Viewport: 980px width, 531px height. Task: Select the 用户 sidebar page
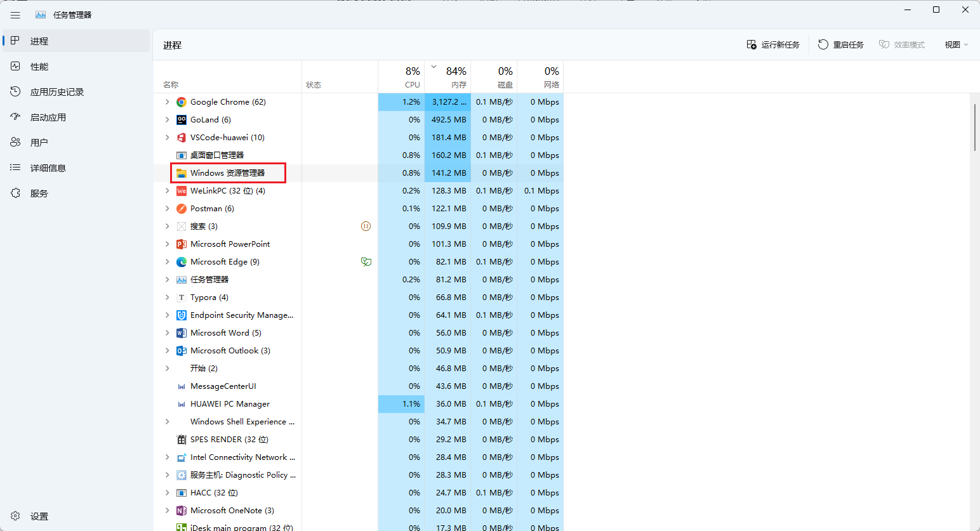(x=76, y=143)
